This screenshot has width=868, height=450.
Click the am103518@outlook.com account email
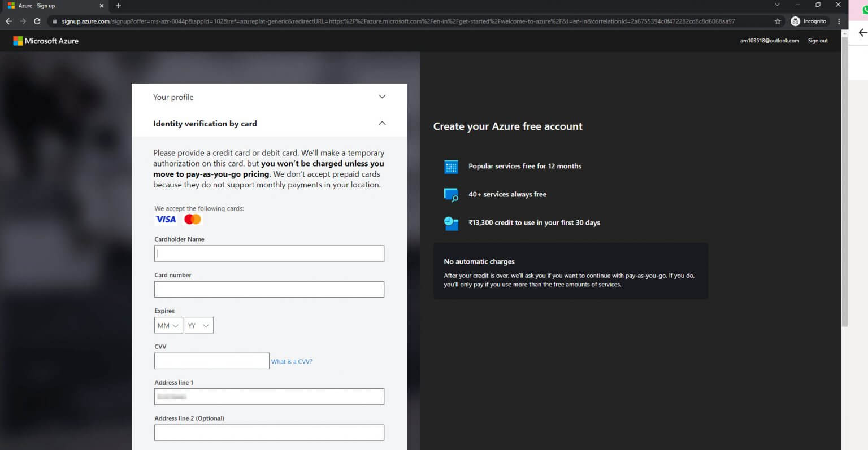coord(770,41)
